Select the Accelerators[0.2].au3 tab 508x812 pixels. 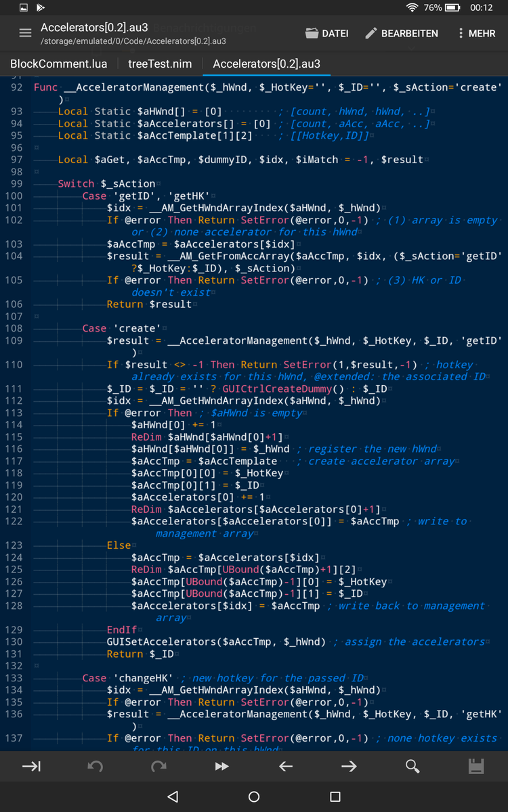(266, 64)
